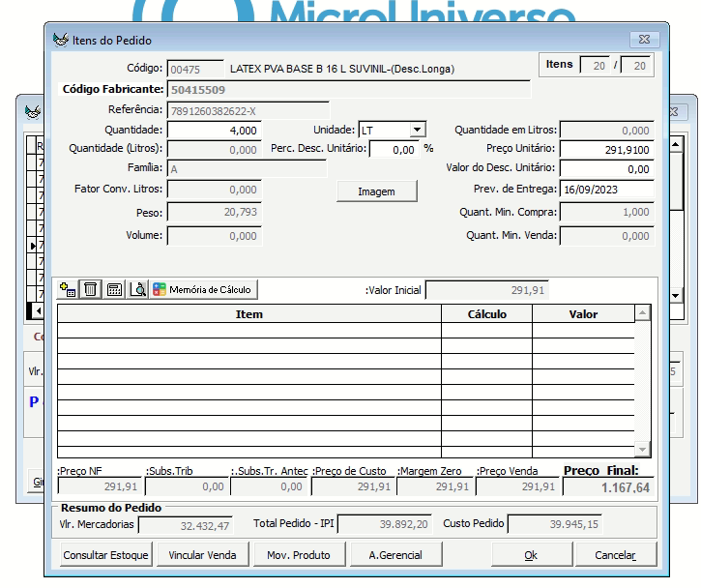Image resolution: width=701 pixels, height=588 pixels.
Task: Click the trash delete icon
Action: [90, 290]
